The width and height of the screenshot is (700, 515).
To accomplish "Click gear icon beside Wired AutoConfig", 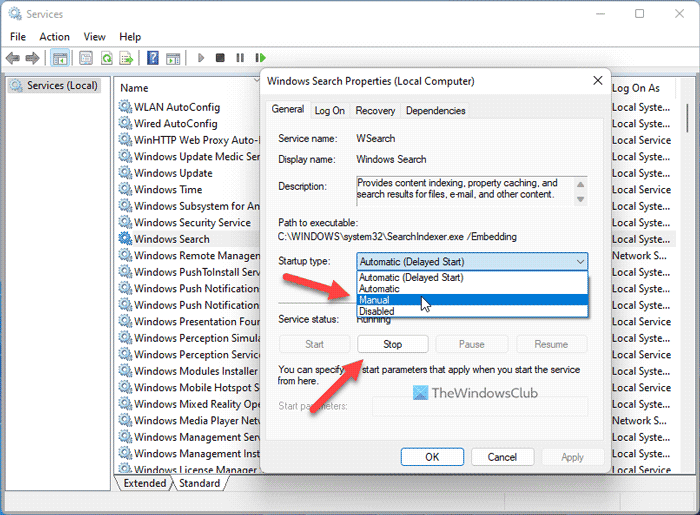I will coord(125,123).
